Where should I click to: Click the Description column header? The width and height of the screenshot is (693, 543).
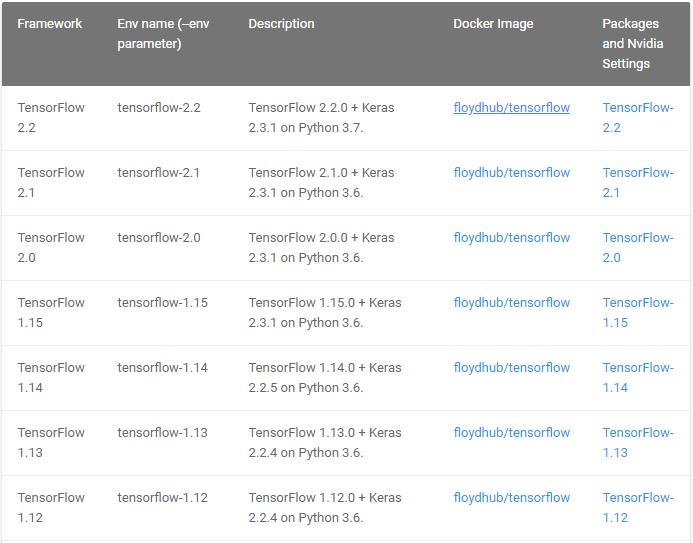[x=281, y=24]
